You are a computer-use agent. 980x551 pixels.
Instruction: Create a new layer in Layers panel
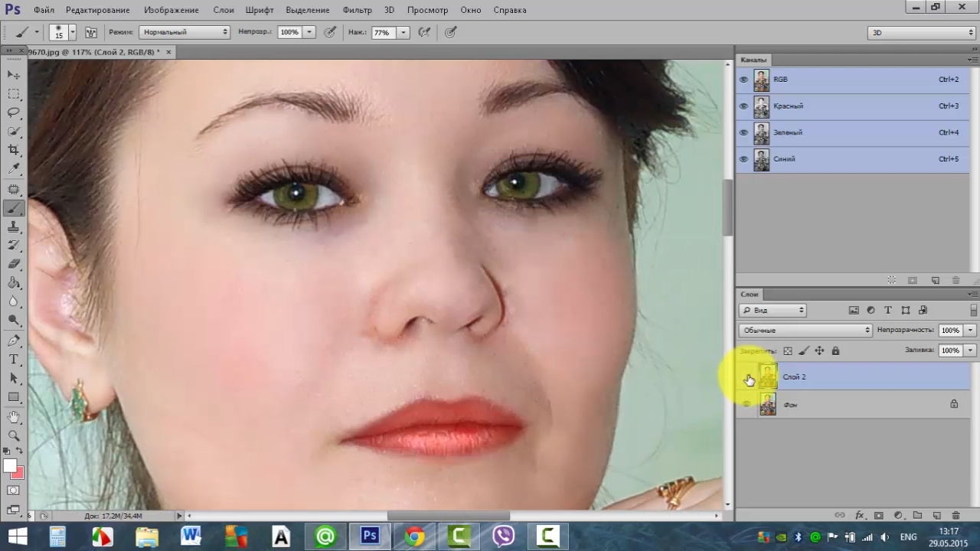pos(936,516)
